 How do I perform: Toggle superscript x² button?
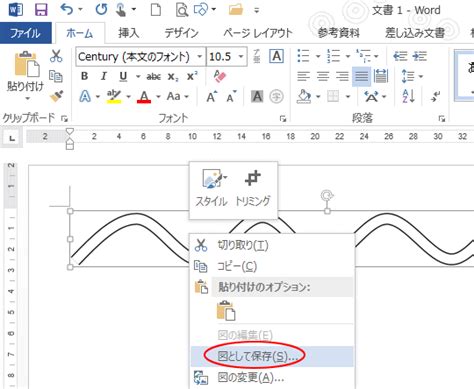click(192, 76)
